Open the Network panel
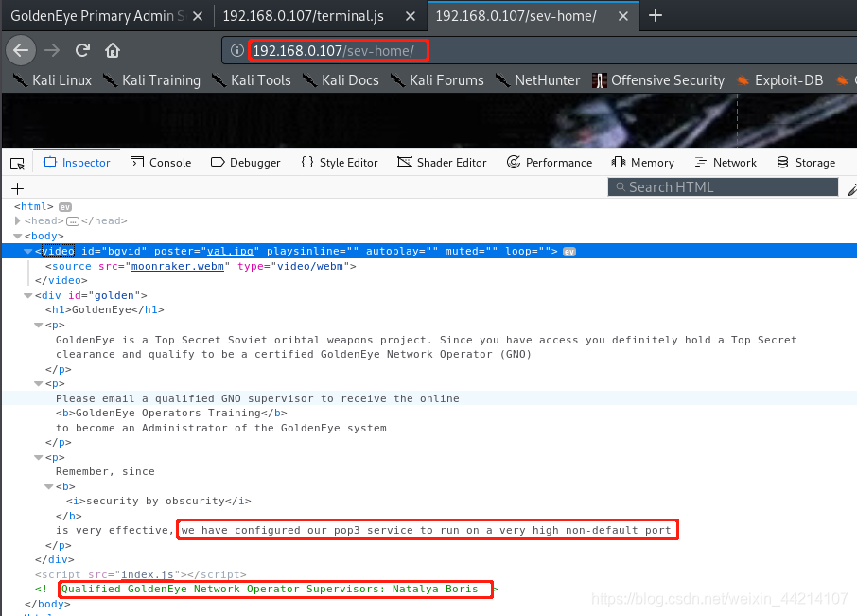This screenshot has height=616, width=857. coord(726,163)
